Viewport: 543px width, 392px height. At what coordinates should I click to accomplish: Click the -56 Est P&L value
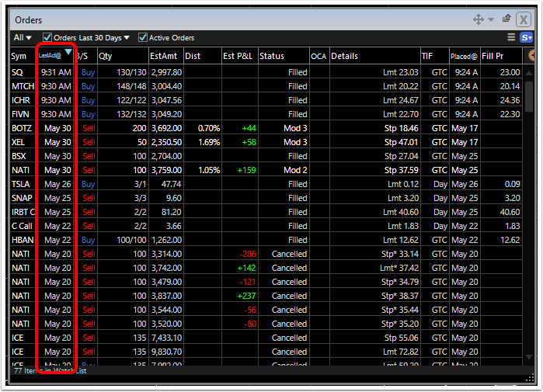pos(250,310)
